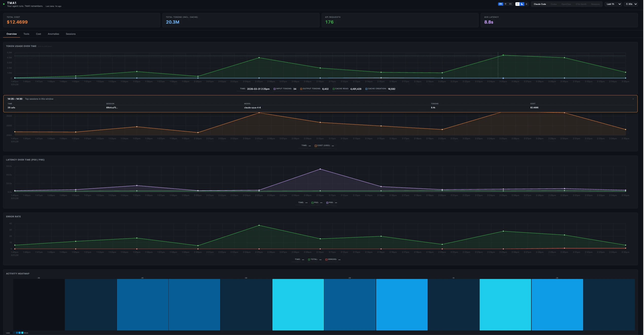
Task: Switch interface language to ES
Action: click(x=510, y=4)
